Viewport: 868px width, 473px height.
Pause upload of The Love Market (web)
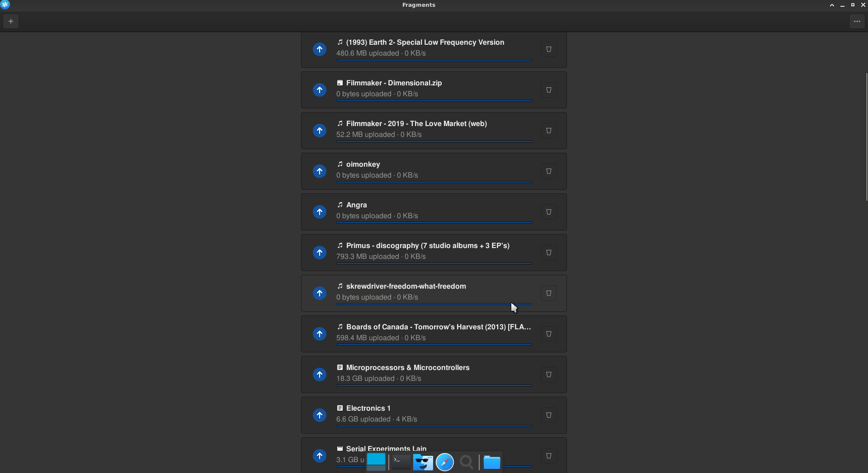320,131
